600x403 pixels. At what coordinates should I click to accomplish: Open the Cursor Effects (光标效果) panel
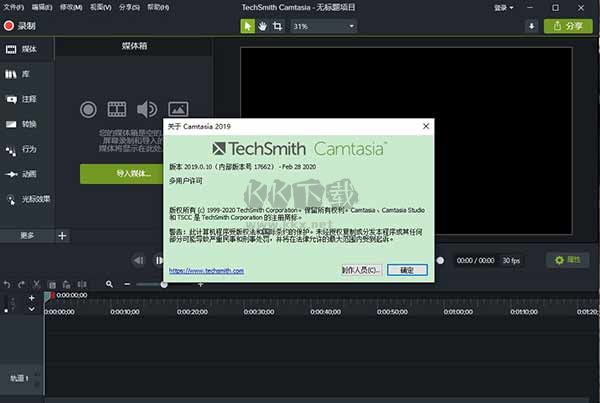pos(29,199)
